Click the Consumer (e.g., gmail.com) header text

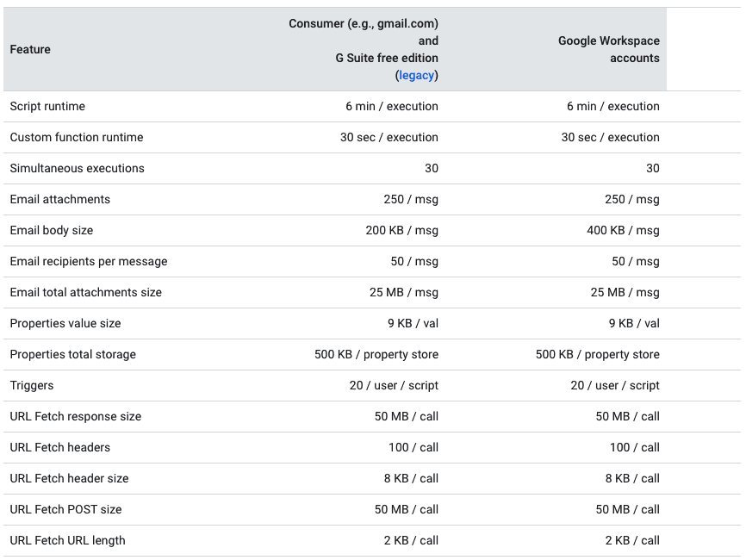(363, 23)
